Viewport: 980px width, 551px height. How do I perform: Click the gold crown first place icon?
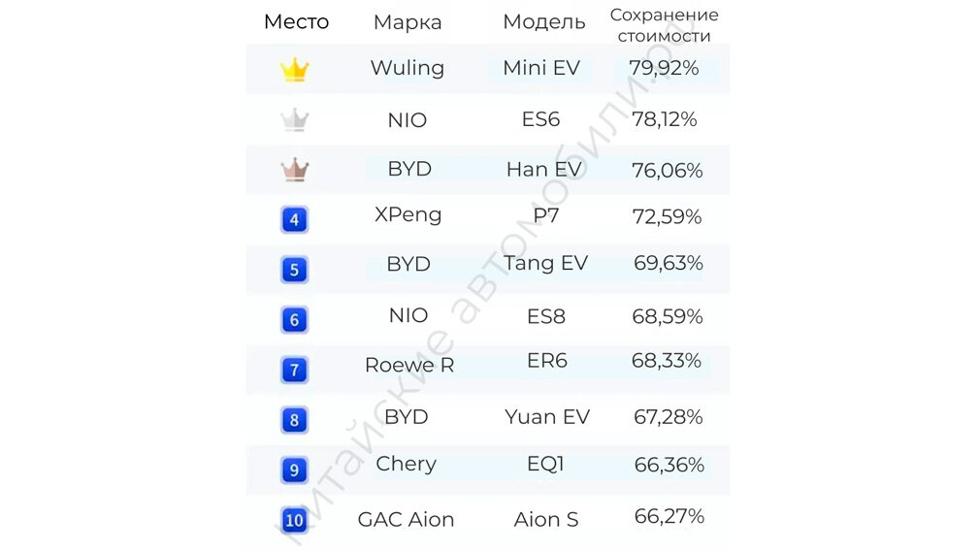click(x=294, y=69)
